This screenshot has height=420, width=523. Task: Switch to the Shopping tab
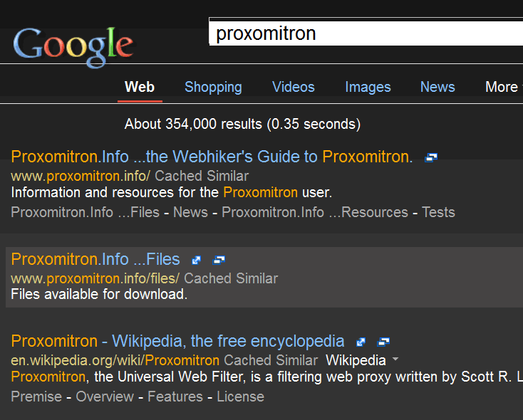[213, 87]
